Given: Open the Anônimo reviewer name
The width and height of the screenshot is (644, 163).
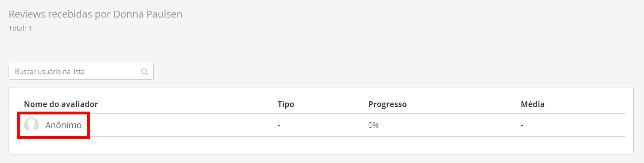Looking at the screenshot, I should (63, 125).
